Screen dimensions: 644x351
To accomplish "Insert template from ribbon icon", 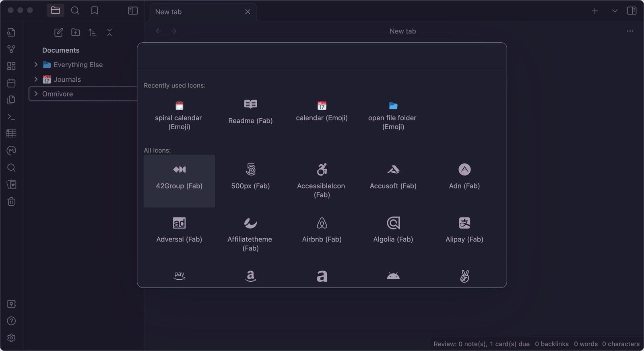I will [11, 100].
